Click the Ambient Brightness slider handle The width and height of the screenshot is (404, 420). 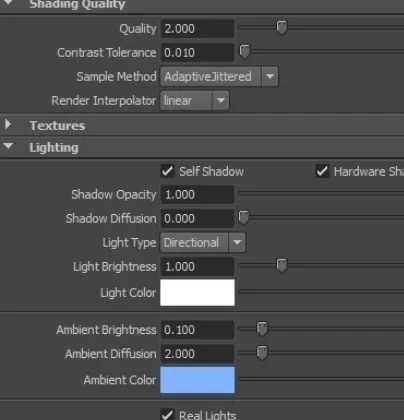point(262,329)
